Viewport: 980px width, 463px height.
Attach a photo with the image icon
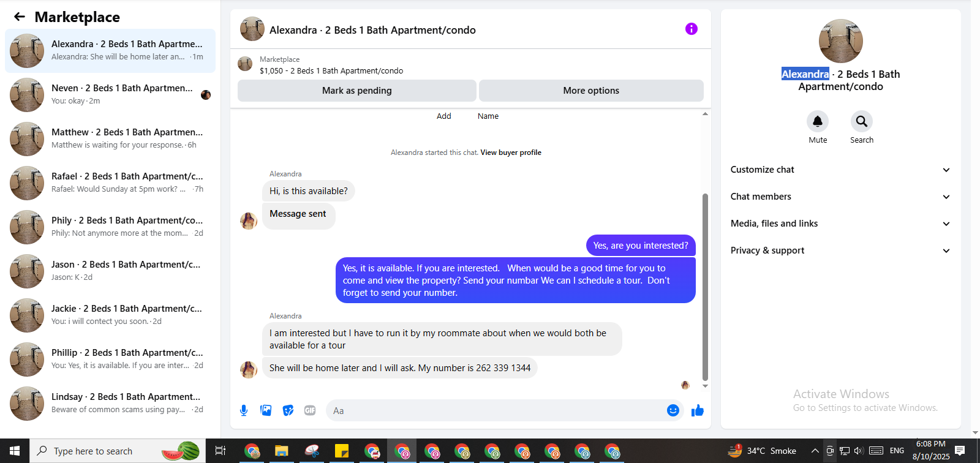(266, 410)
